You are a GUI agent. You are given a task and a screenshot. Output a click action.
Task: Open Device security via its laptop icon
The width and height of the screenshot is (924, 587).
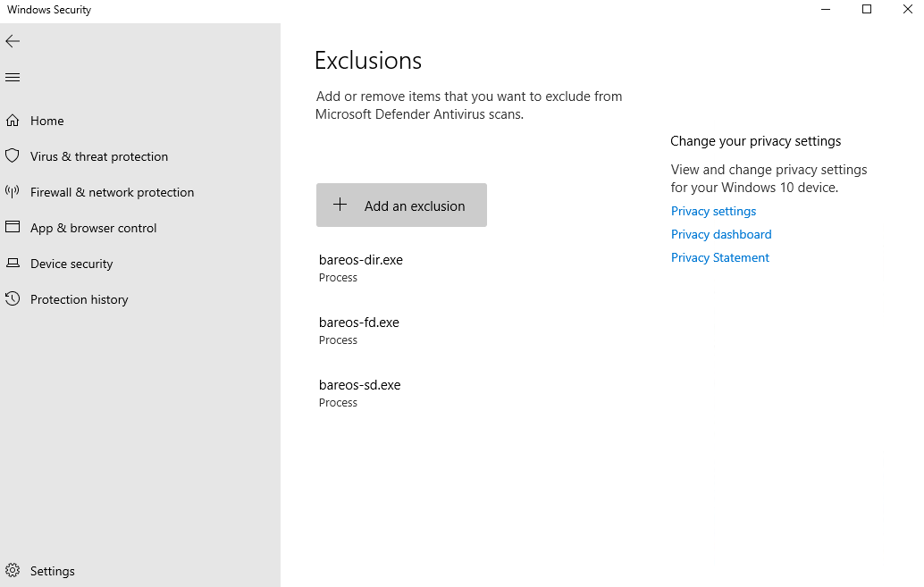pos(13,263)
